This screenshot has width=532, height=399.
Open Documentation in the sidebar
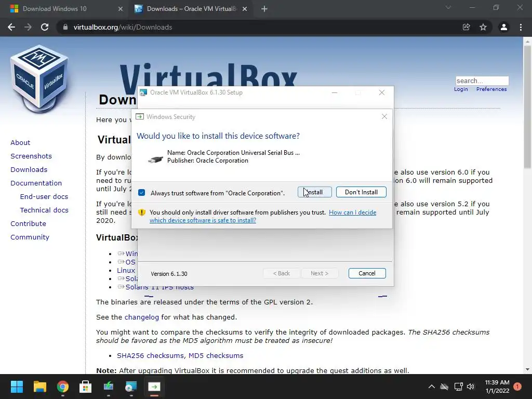pos(36,183)
